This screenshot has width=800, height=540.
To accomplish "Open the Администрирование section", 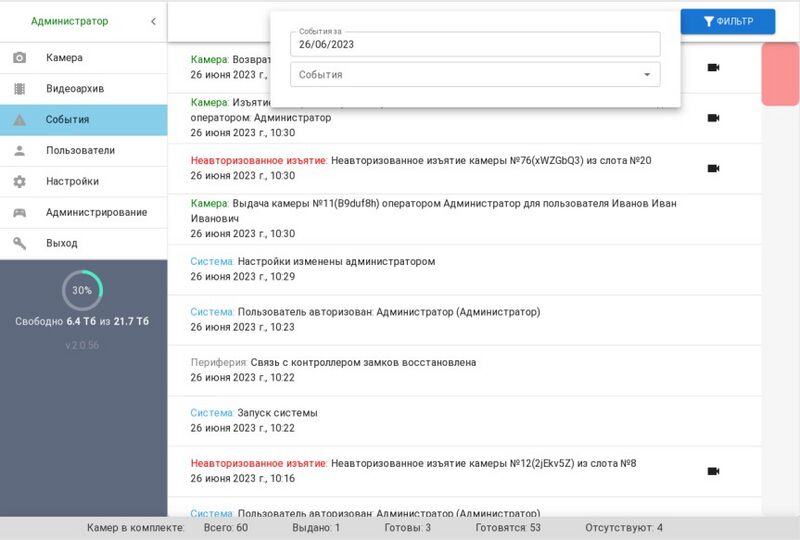I will click(83, 212).
